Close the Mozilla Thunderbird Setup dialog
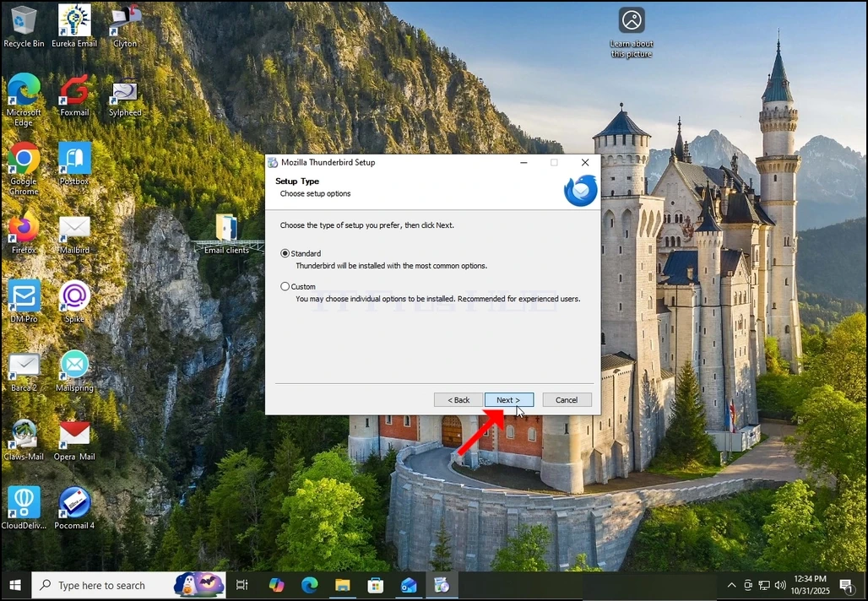868x601 pixels. click(585, 163)
